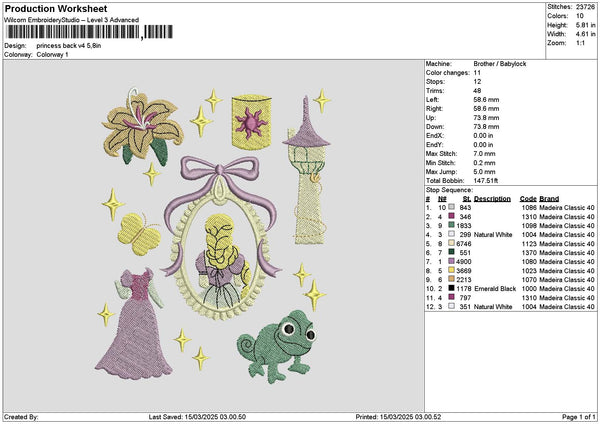Select the magenta swatch for stop 2 (346 stitches)

(x=452, y=216)
